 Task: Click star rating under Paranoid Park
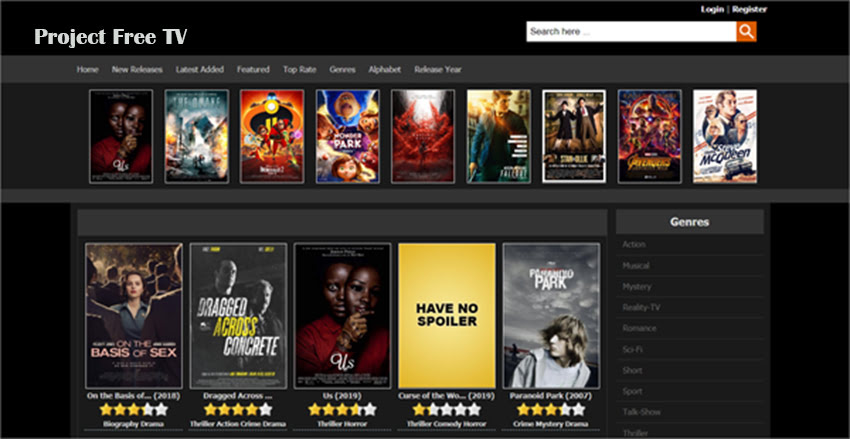(x=551, y=409)
